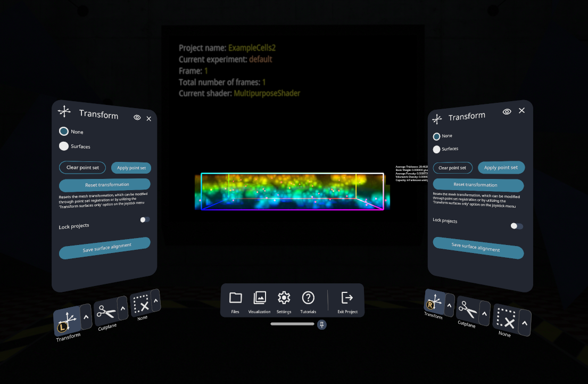Expand left-hand Transform tool options chevron
The image size is (588, 384).
point(86,317)
